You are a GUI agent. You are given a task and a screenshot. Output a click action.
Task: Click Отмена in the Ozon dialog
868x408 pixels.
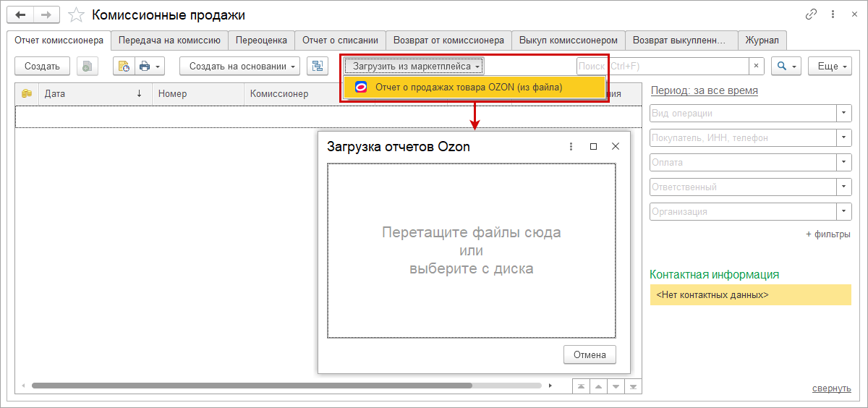pyautogui.click(x=590, y=354)
